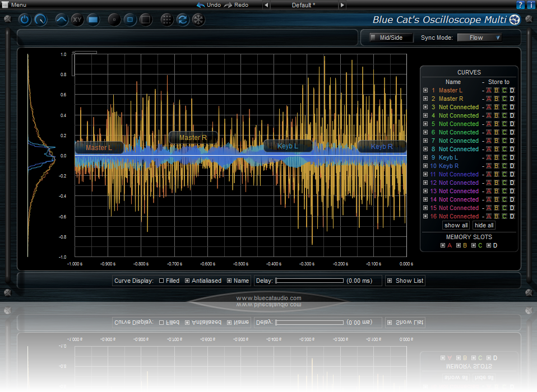Click the Default preset name selector
Image resolution: width=537 pixels, height=392 pixels.
pos(304,4)
